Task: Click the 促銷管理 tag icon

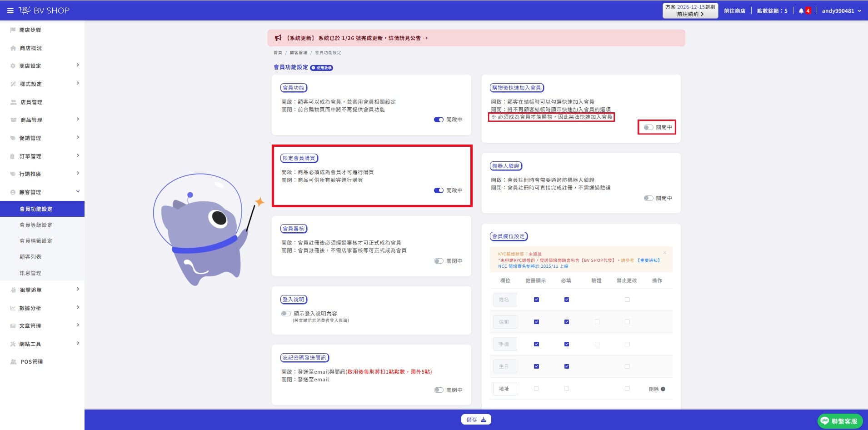Action: pyautogui.click(x=13, y=138)
